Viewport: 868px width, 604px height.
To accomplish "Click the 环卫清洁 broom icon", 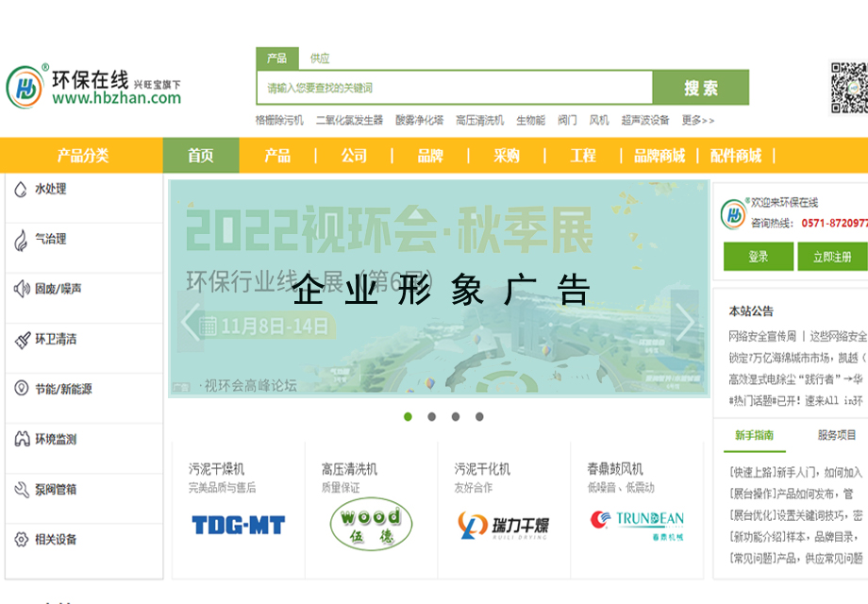I will point(21,340).
